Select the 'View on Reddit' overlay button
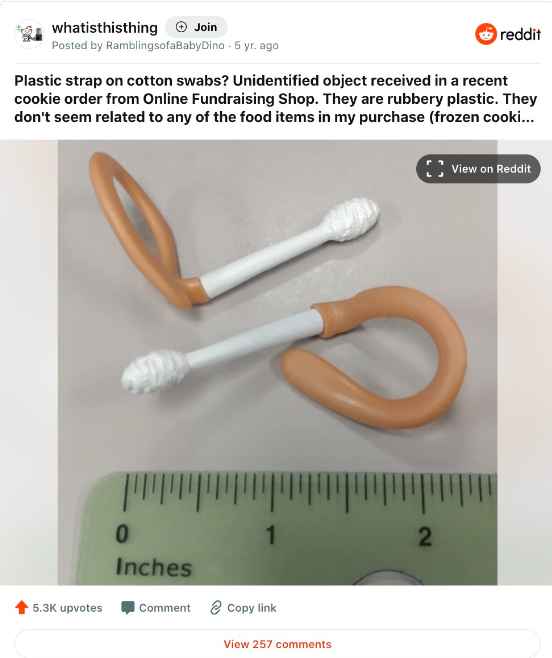The height and width of the screenshot is (658, 552). (x=478, y=169)
